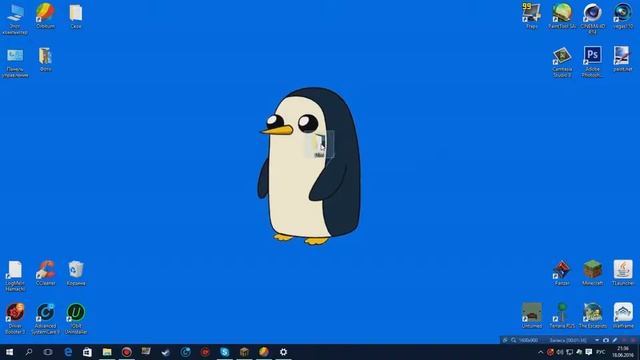Open the recorder bar dropdown arrow

coord(597,340)
